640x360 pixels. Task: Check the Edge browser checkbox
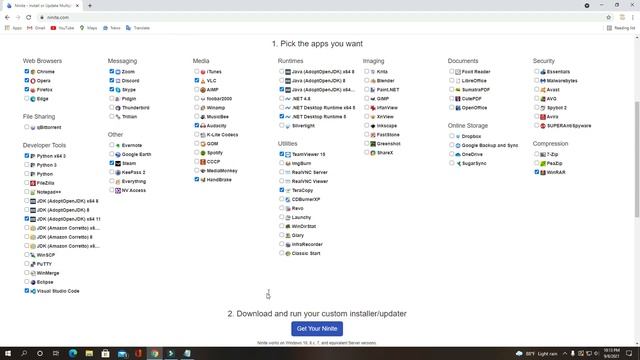coord(27,98)
